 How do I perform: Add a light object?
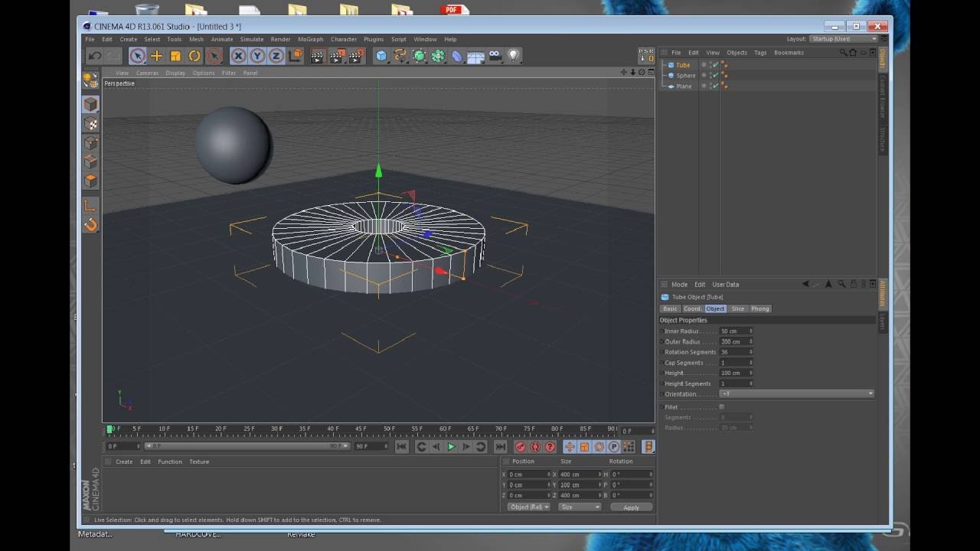[514, 56]
